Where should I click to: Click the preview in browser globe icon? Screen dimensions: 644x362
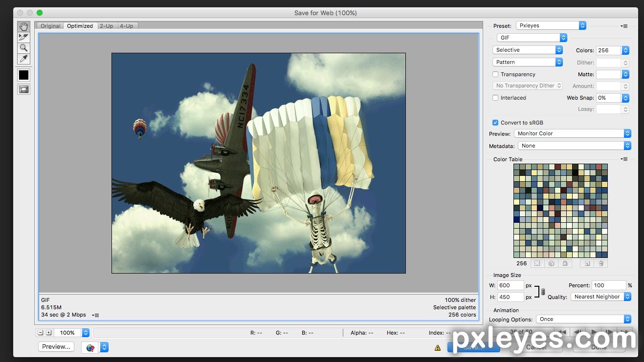point(90,347)
